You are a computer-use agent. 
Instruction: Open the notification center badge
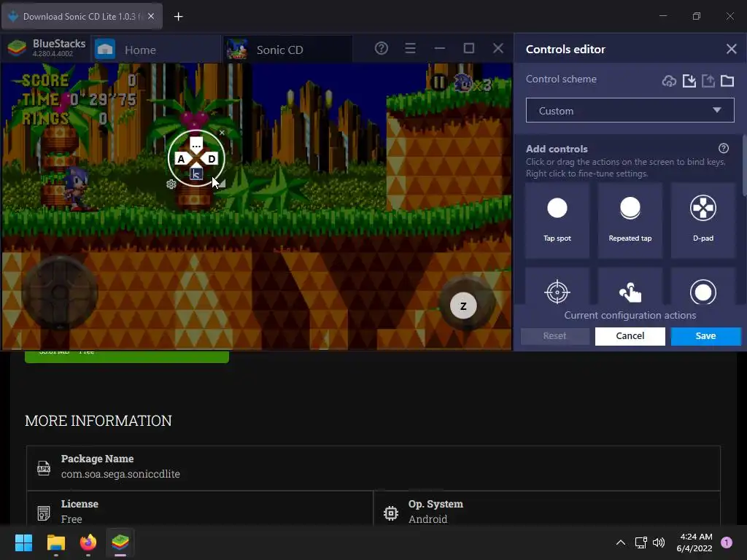click(727, 542)
